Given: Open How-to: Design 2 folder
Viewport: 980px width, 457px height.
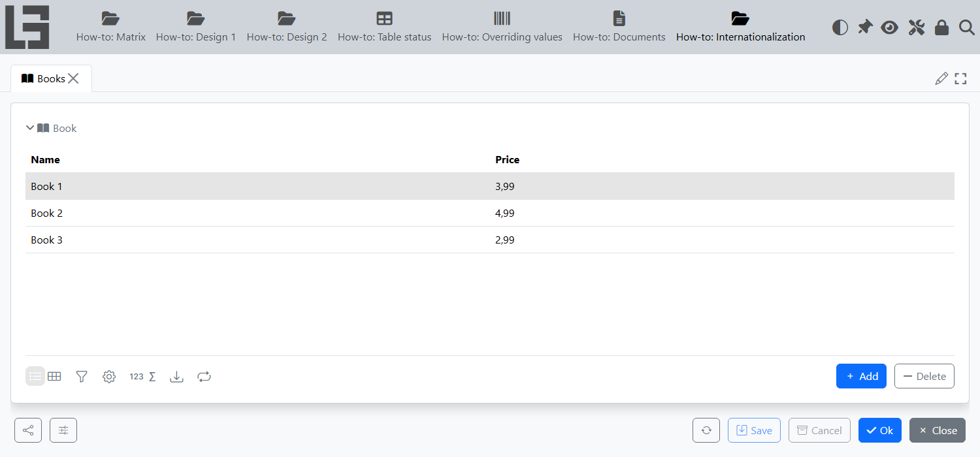Looking at the screenshot, I should (x=287, y=27).
